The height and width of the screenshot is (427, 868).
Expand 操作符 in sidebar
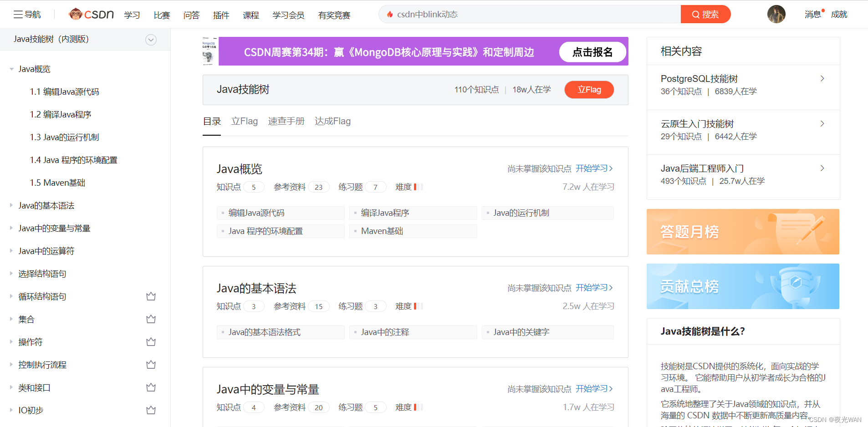click(11, 342)
